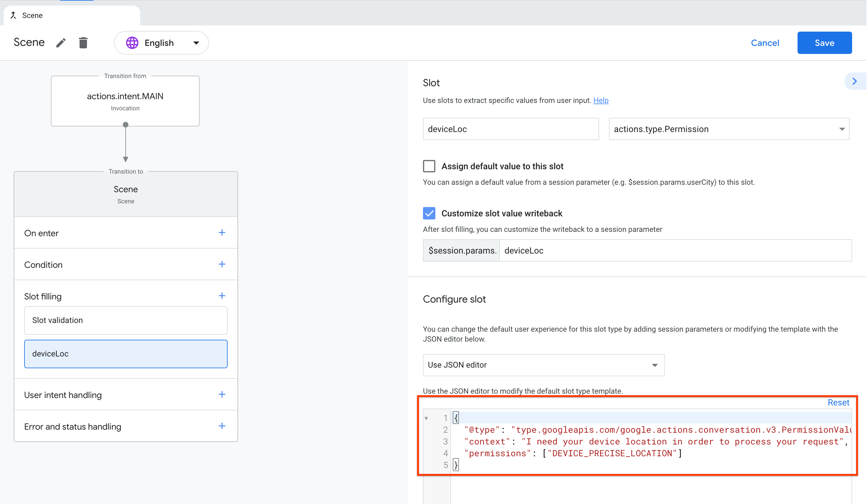
Task: Select the deviceLoc slot item
Action: (126, 354)
